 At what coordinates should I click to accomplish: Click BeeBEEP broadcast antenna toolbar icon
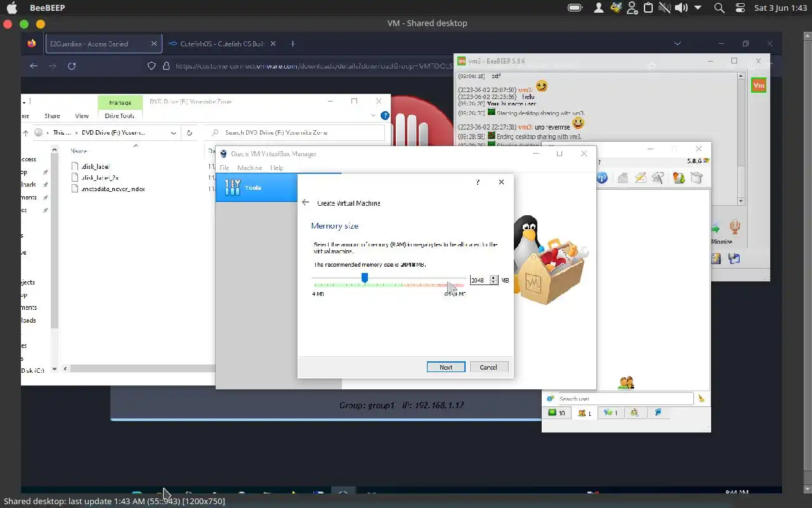[x=602, y=178]
